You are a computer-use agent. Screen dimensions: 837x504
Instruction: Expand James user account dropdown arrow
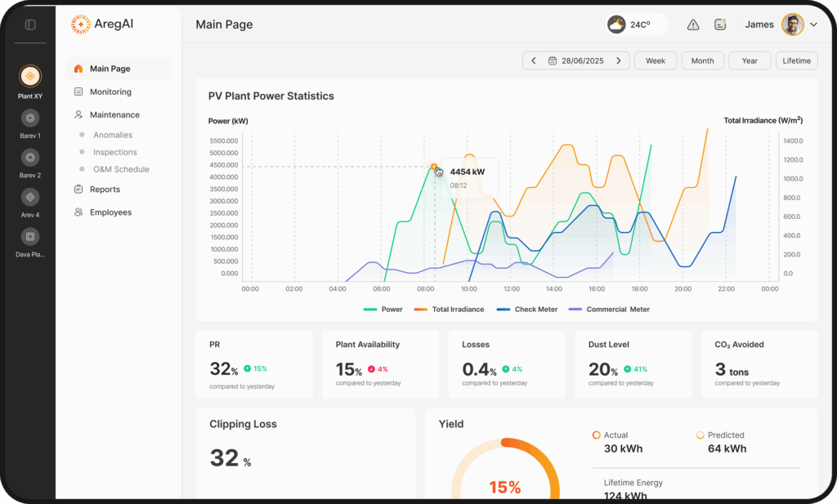(813, 25)
